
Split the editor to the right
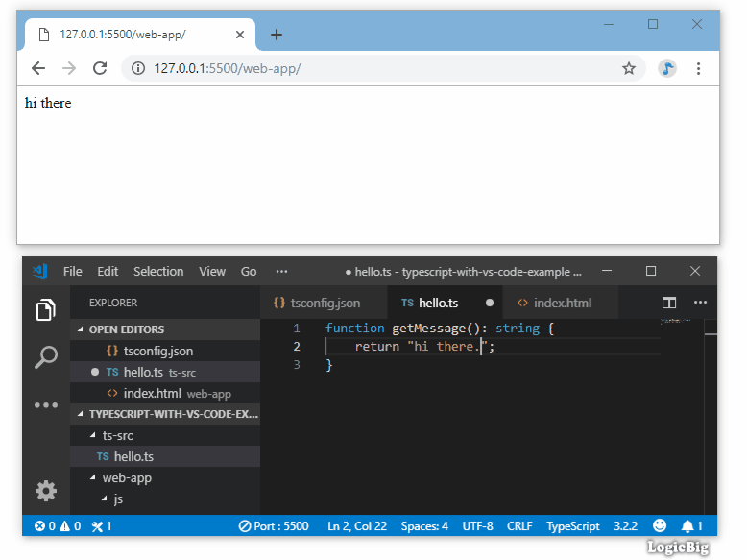pyautogui.click(x=669, y=303)
